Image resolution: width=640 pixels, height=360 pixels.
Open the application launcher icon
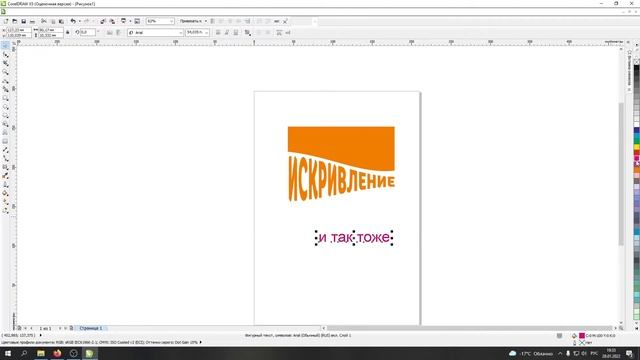123,21
